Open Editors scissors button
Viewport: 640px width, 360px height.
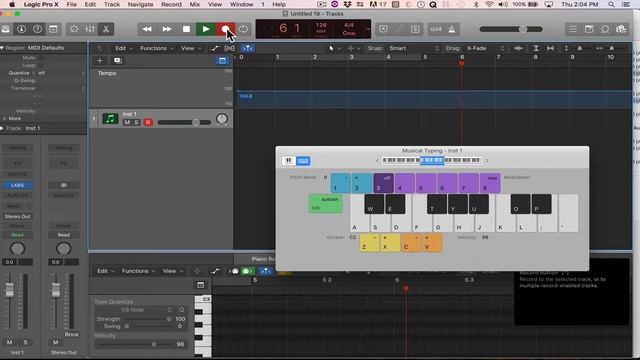coord(106,29)
